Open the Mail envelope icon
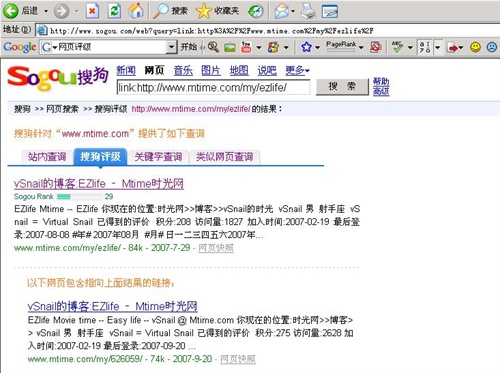Screen dimensions: 500x373 (x=281, y=11)
